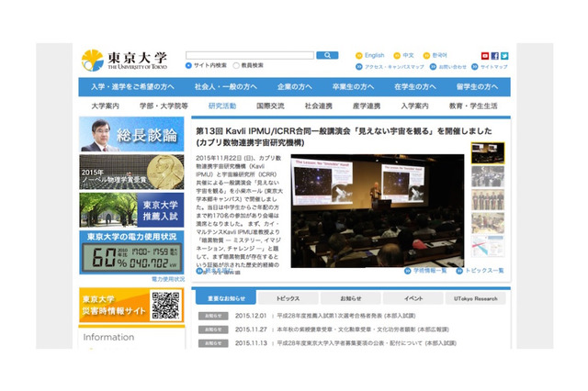Switch language to English
This screenshot has width=588, height=391.
tap(374, 55)
